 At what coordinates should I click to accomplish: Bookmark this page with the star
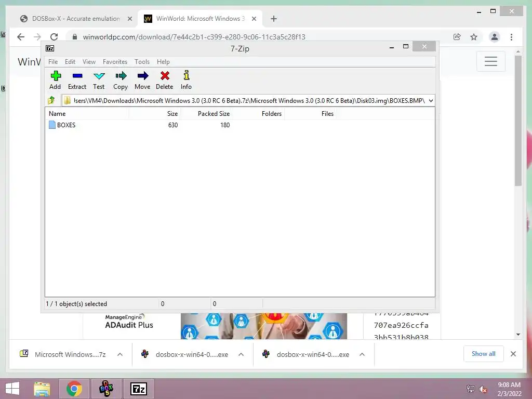[x=474, y=37]
